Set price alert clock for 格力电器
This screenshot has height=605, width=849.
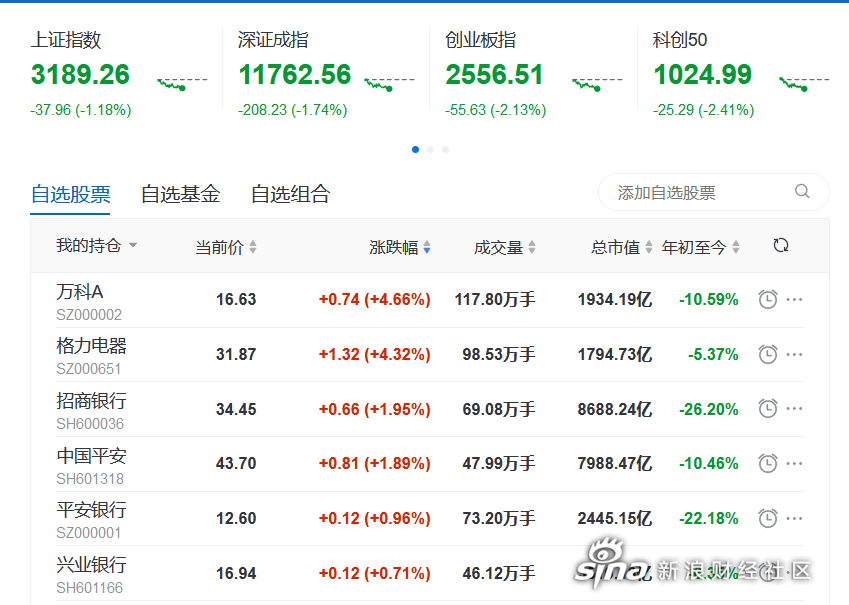click(767, 354)
